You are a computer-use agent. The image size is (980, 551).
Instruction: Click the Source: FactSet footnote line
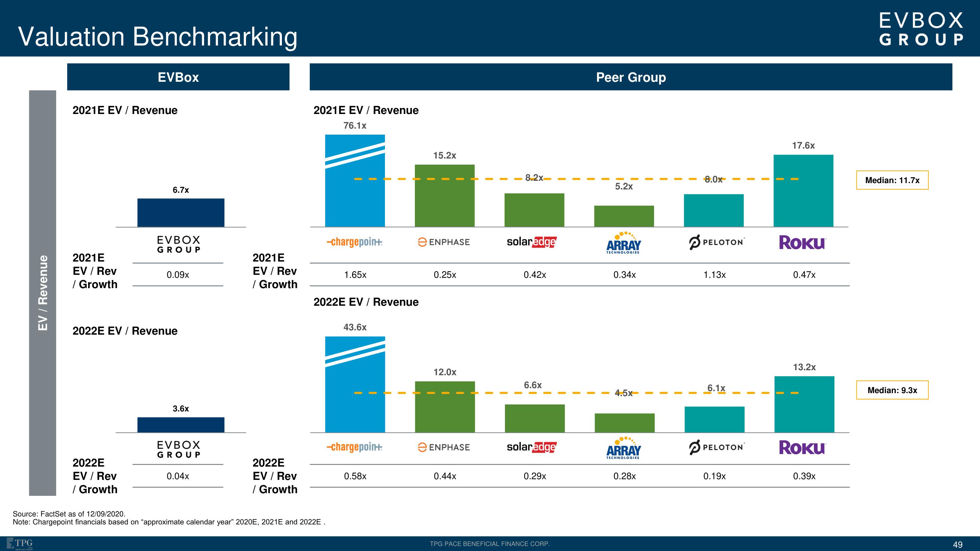pos(69,514)
